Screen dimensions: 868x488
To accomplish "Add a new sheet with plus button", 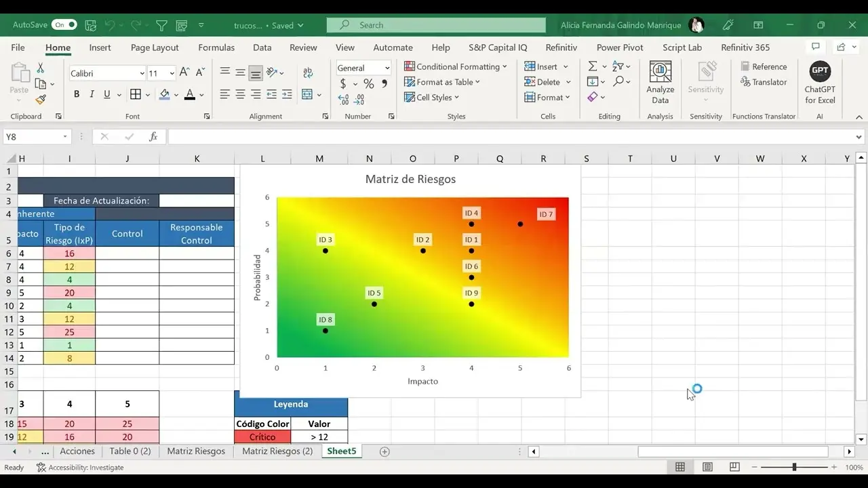I will point(384,451).
